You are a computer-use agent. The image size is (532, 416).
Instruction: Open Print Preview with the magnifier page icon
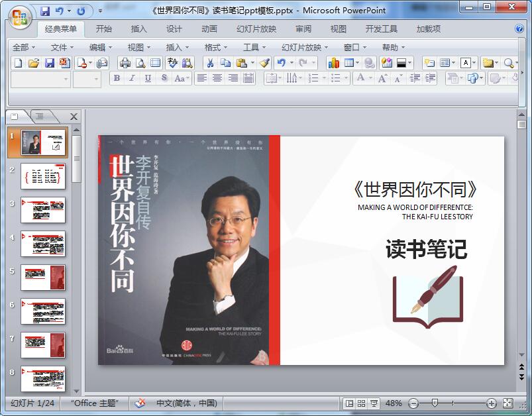coord(140,63)
